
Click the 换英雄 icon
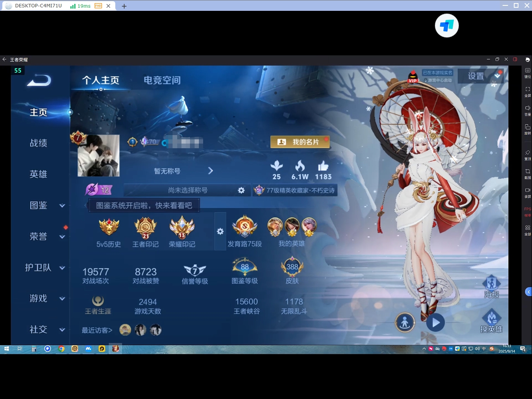click(x=491, y=321)
